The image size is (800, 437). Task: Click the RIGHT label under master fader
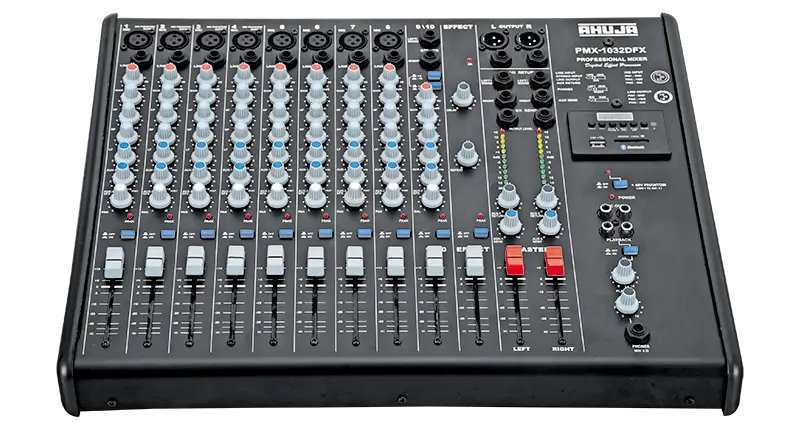pyautogui.click(x=563, y=349)
